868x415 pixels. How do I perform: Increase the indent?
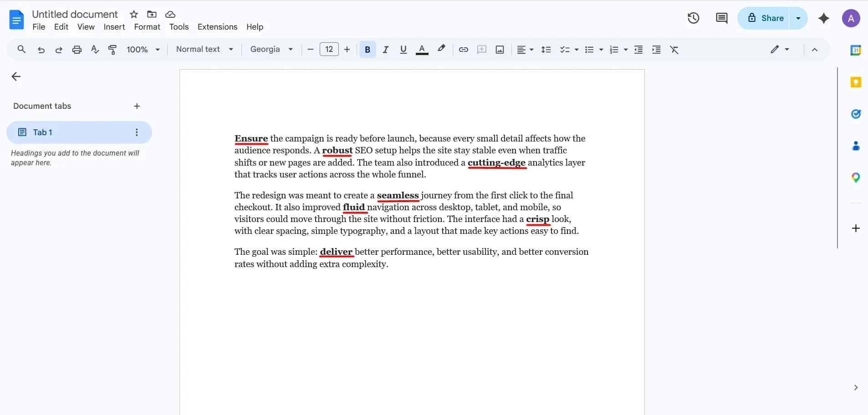click(x=656, y=50)
